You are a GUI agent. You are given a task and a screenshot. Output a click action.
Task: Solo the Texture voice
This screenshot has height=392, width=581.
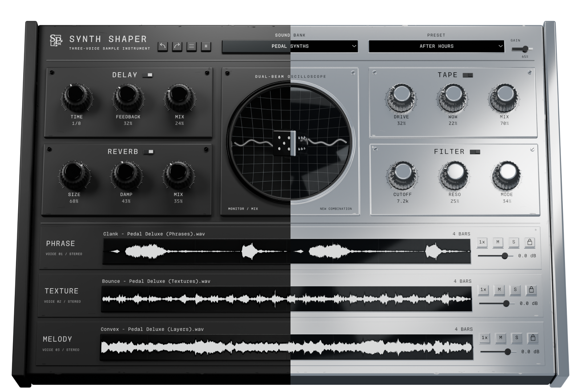515,290
